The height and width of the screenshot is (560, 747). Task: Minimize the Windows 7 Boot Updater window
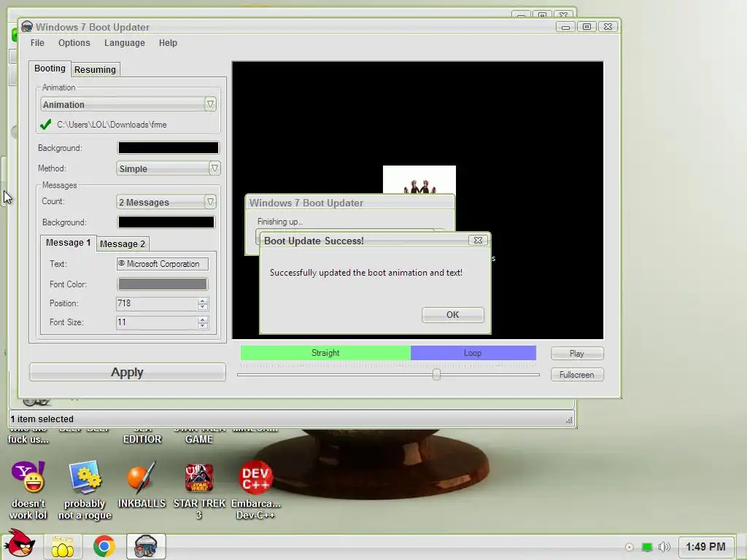click(x=565, y=27)
